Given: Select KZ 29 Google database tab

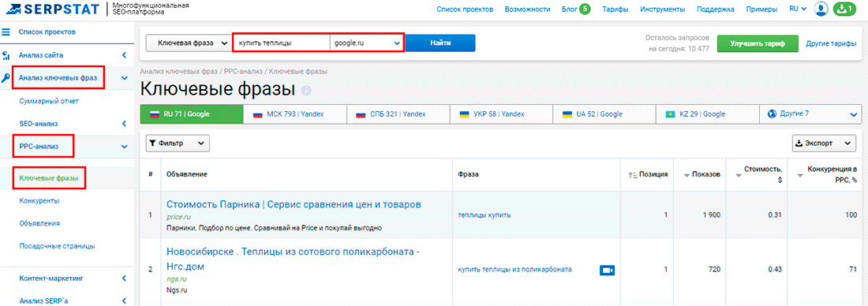Looking at the screenshot, I should click(x=708, y=114).
